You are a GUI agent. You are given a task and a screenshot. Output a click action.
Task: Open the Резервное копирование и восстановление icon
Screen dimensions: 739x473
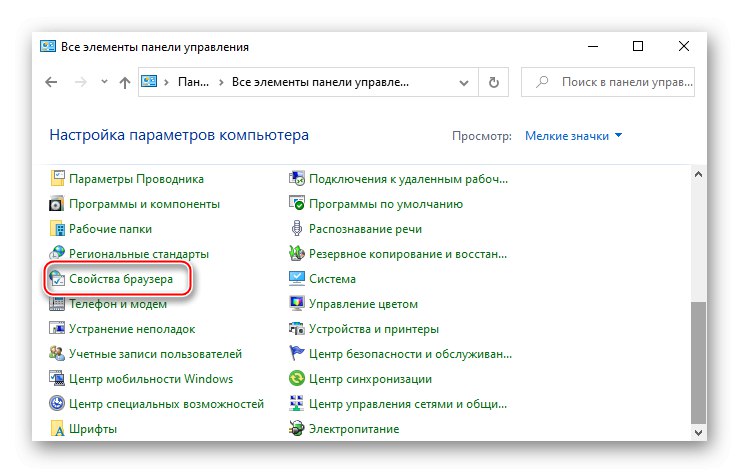296,253
